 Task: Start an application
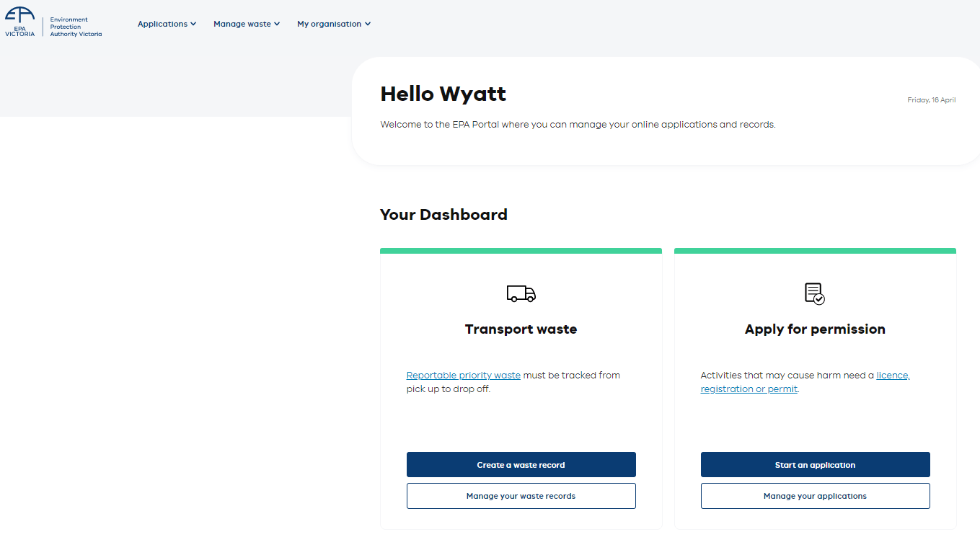click(816, 465)
